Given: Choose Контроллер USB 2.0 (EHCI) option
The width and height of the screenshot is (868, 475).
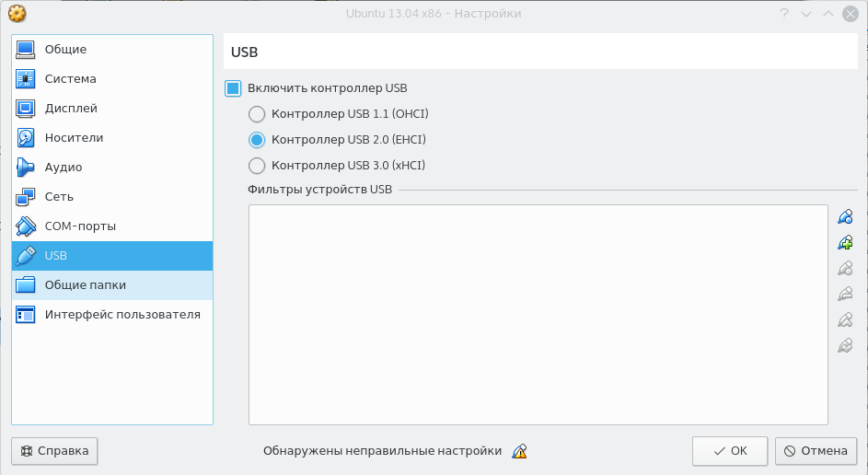Looking at the screenshot, I should coord(257,140).
